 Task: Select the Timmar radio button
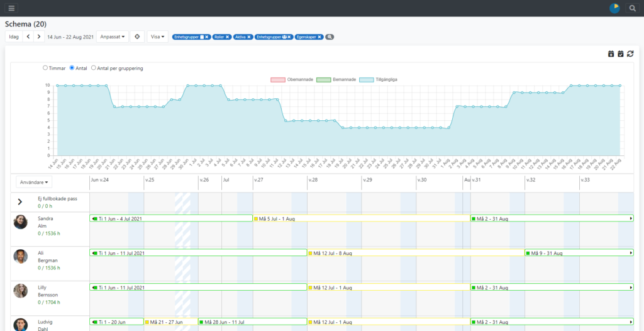pyautogui.click(x=45, y=68)
